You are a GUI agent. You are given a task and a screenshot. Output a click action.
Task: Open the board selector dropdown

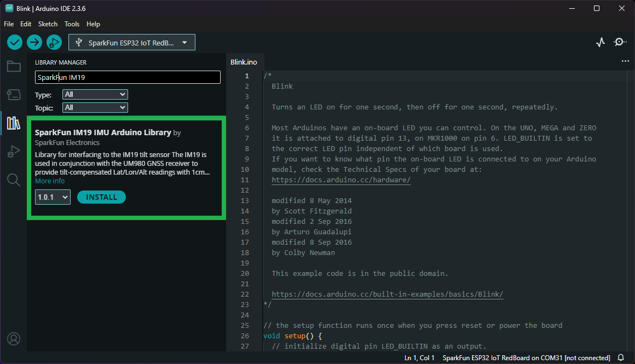(x=131, y=42)
